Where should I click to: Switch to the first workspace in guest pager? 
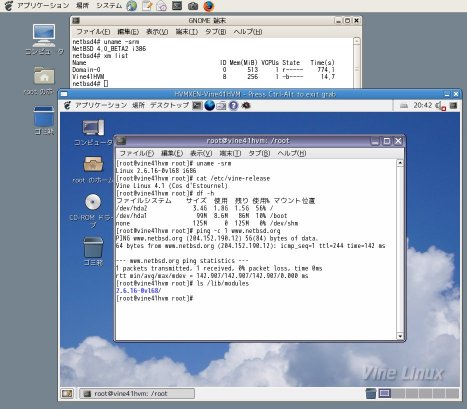point(384,393)
